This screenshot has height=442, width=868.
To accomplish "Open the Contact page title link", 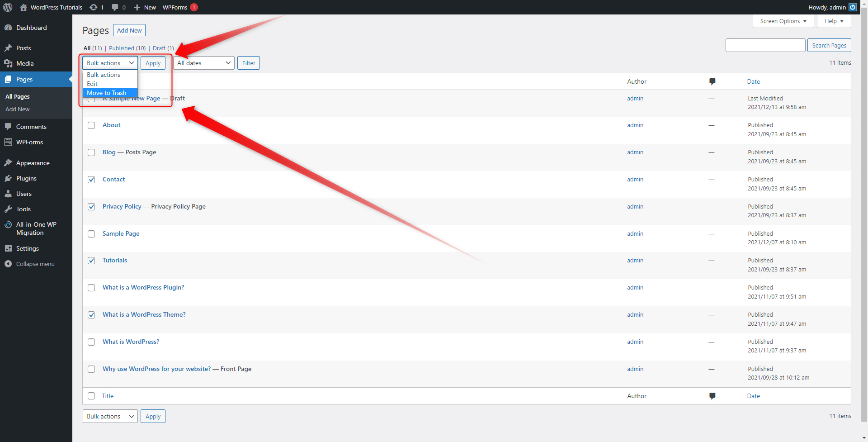I will click(113, 179).
